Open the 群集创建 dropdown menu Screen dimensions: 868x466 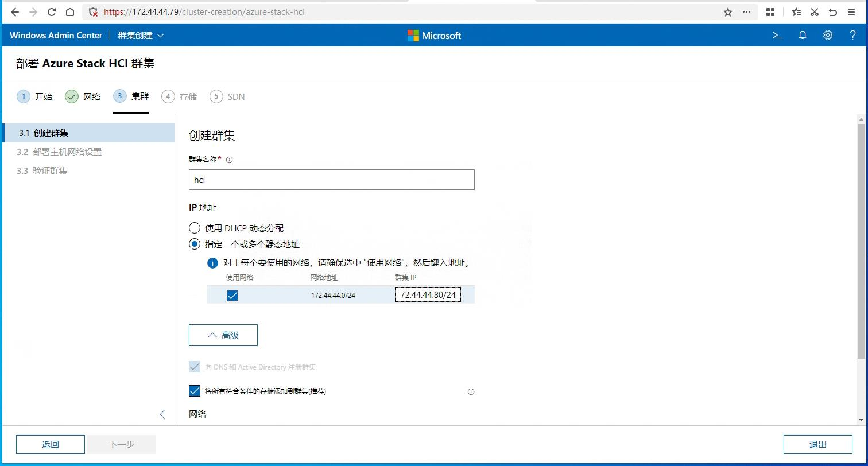pyautogui.click(x=141, y=35)
